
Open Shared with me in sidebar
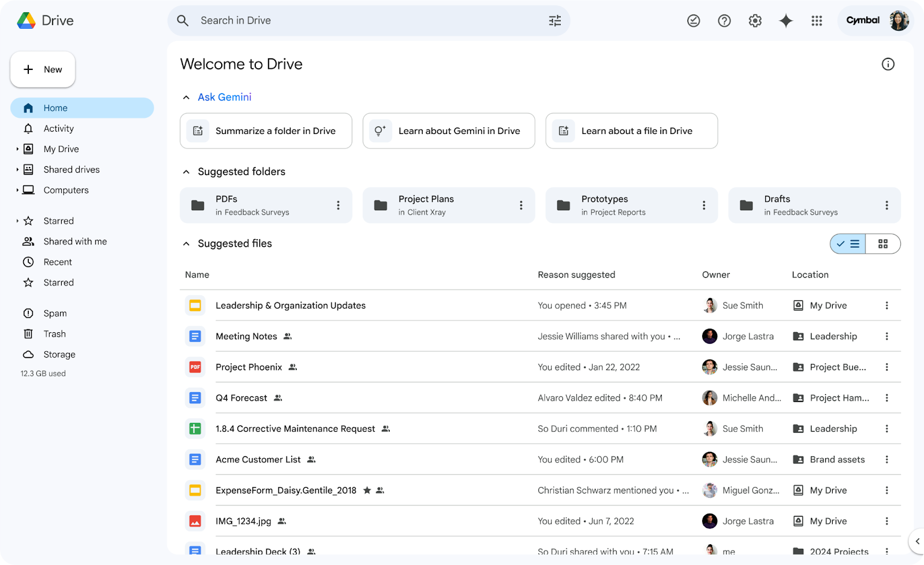[x=75, y=241]
